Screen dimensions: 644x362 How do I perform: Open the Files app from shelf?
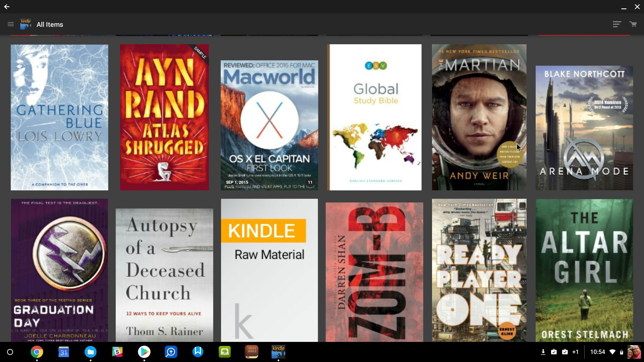click(x=91, y=352)
